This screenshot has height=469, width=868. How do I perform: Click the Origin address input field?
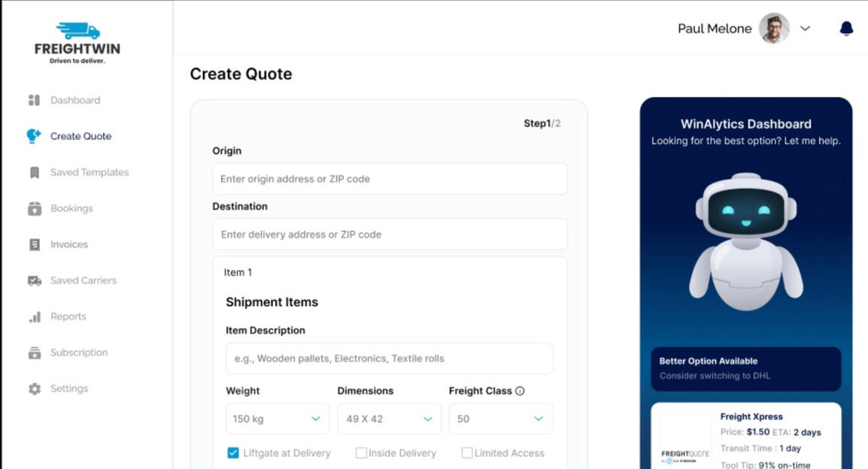tap(390, 179)
